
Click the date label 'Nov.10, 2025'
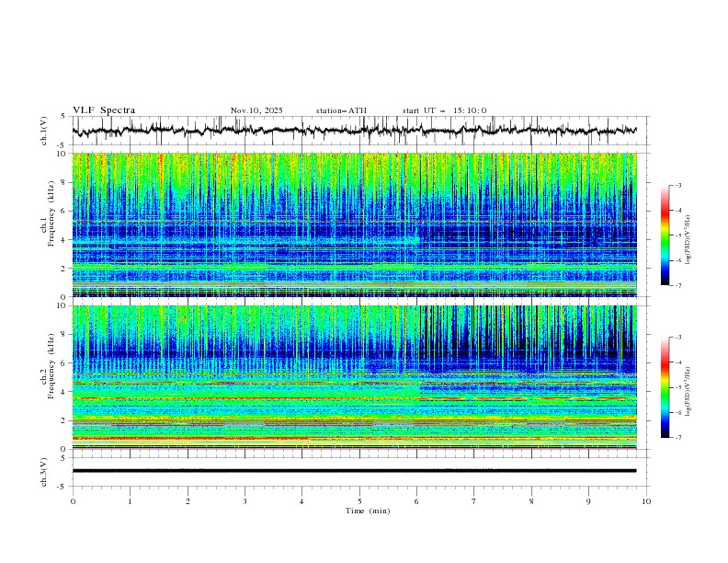256,110
